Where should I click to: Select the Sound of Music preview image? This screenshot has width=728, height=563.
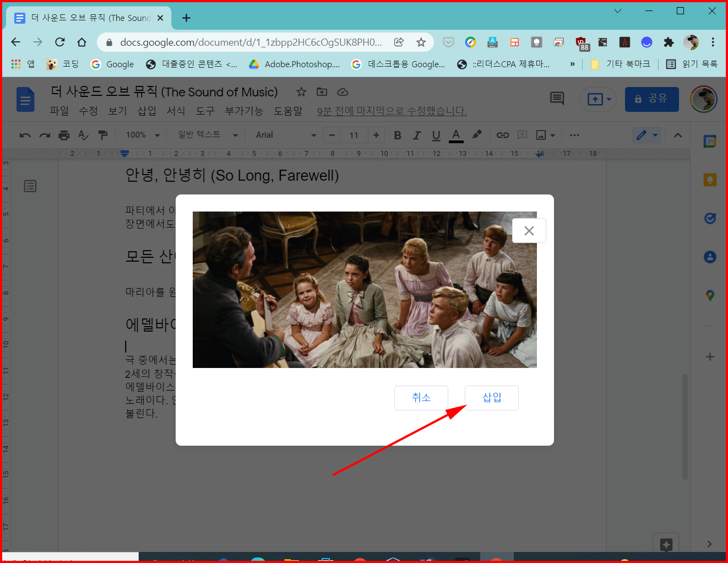pos(365,290)
